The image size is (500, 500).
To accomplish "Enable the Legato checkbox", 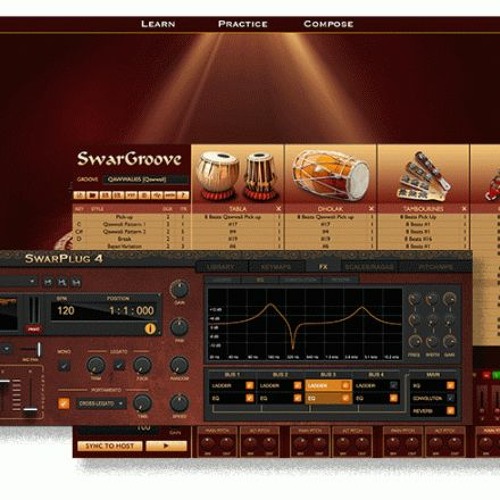I will coord(119,365).
